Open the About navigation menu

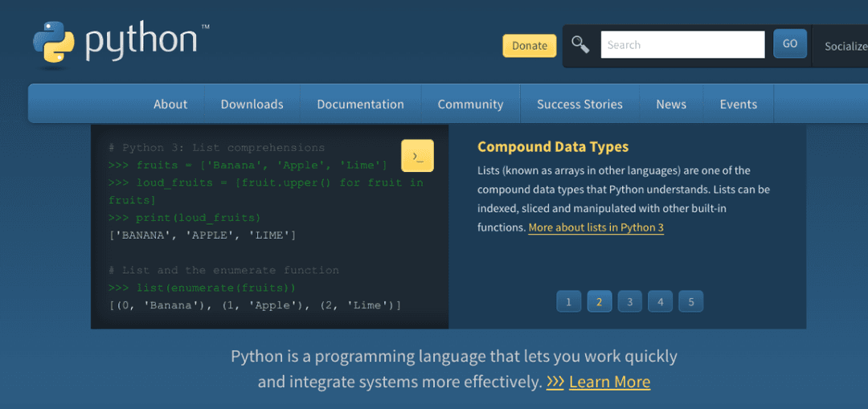(170, 104)
